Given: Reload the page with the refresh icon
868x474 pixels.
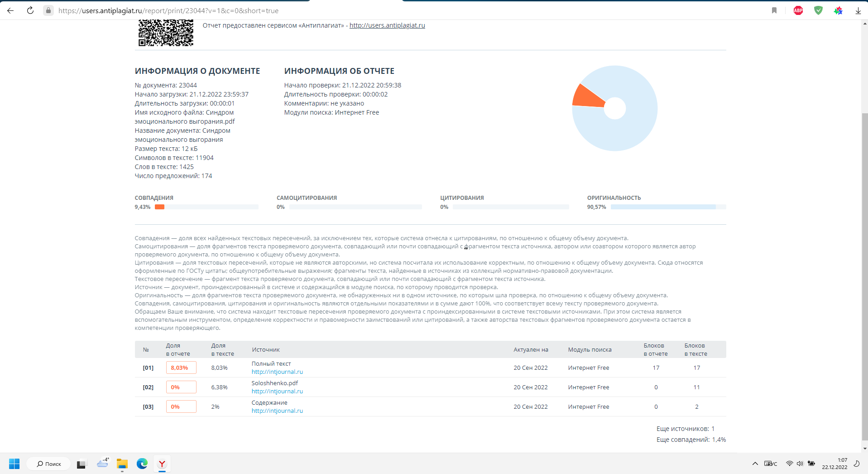Looking at the screenshot, I should click(x=30, y=10).
